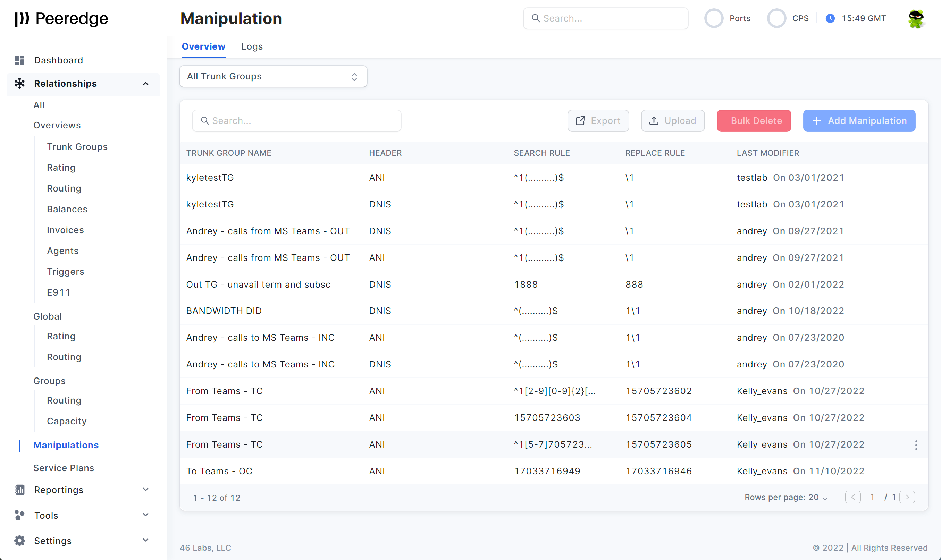Switch to the Logs tab

pyautogui.click(x=252, y=46)
